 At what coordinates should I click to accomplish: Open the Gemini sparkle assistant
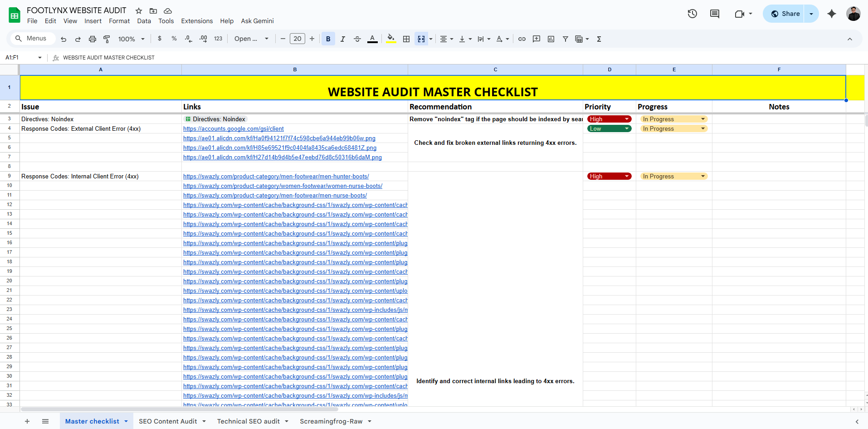pyautogui.click(x=832, y=14)
